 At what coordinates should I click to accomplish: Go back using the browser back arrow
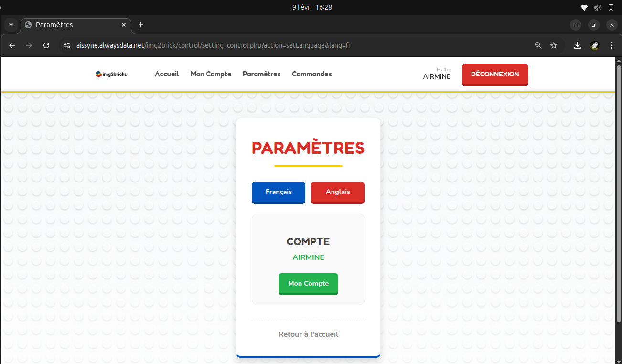pyautogui.click(x=12, y=45)
